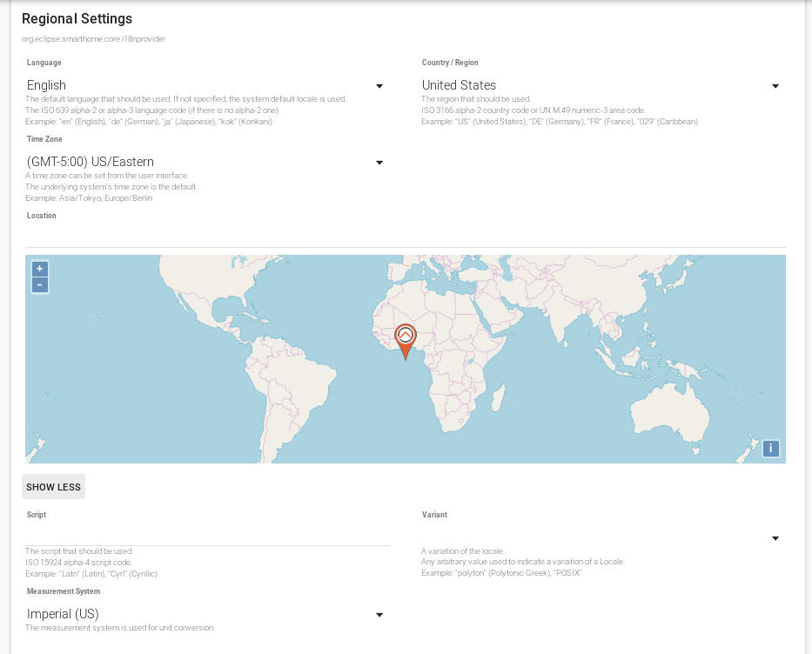The height and width of the screenshot is (654, 812).
Task: Expand the Country / Region dropdown
Action: (x=601, y=85)
